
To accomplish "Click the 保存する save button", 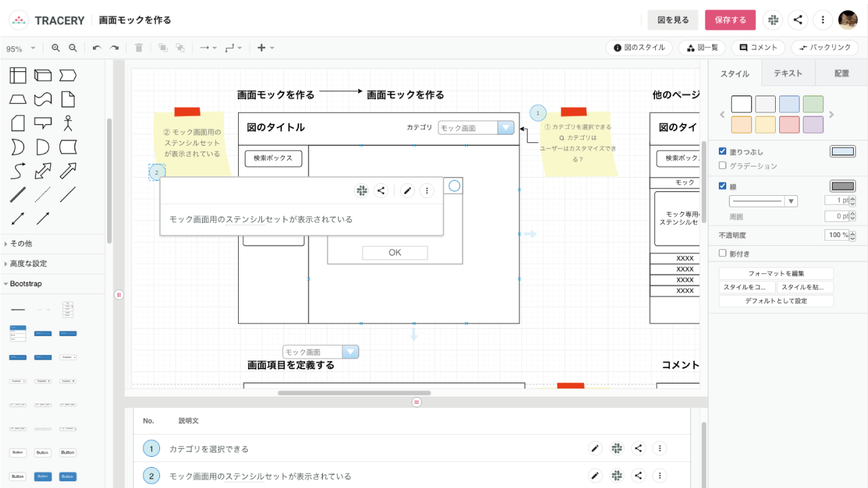I will coord(730,20).
